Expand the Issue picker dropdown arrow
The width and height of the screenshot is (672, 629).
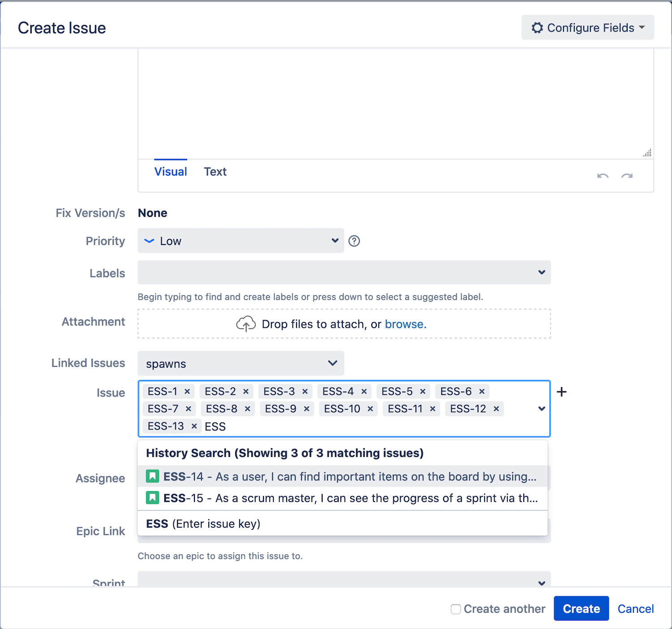point(542,409)
